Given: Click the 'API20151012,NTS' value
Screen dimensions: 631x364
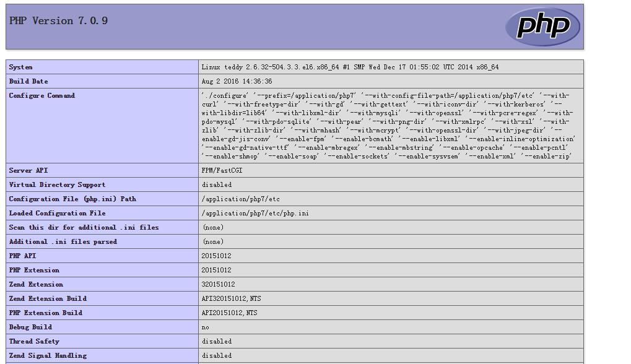Looking at the screenshot, I should click(229, 313).
